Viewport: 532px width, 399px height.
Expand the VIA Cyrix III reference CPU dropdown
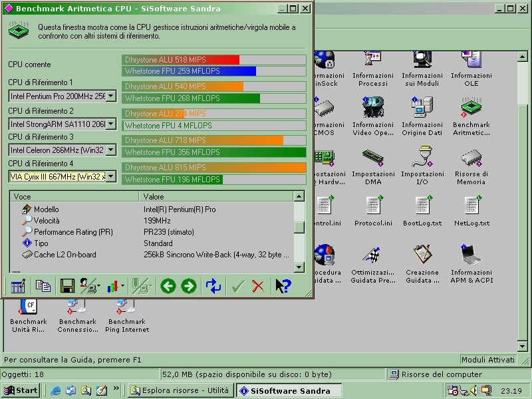[x=110, y=177]
